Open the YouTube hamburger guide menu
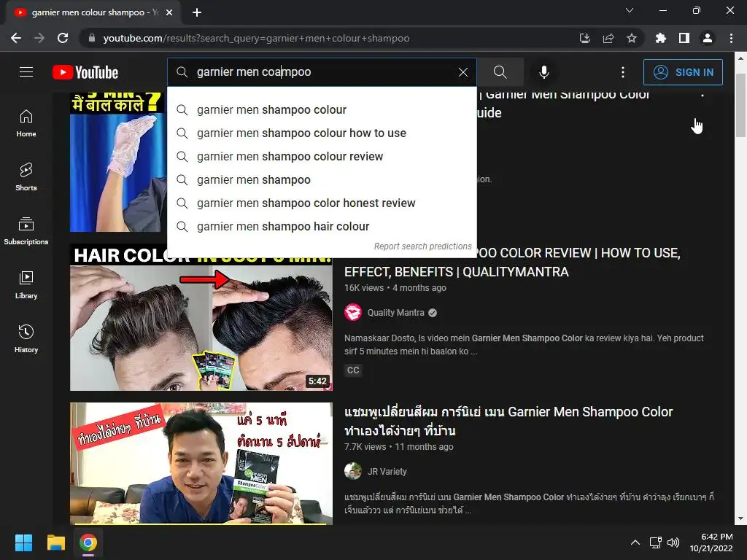The image size is (747, 560). [26, 72]
